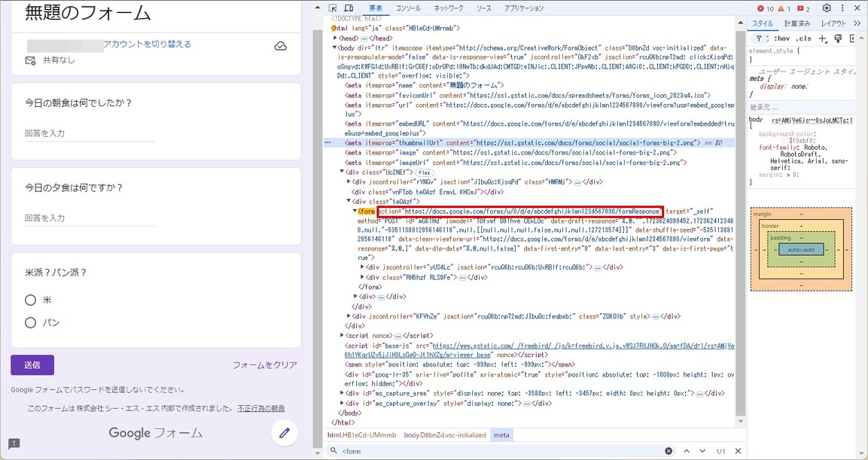Click the styles filter funnel icon

(759, 38)
